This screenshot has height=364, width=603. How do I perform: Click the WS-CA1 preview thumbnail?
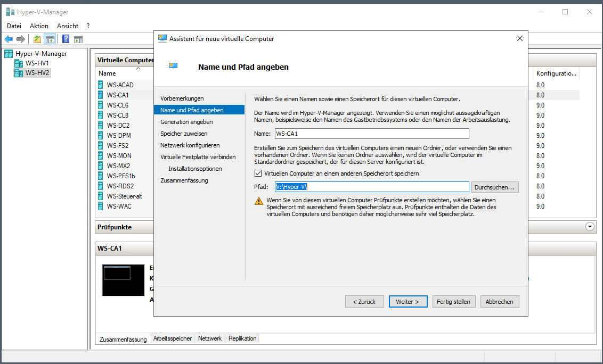(123, 280)
